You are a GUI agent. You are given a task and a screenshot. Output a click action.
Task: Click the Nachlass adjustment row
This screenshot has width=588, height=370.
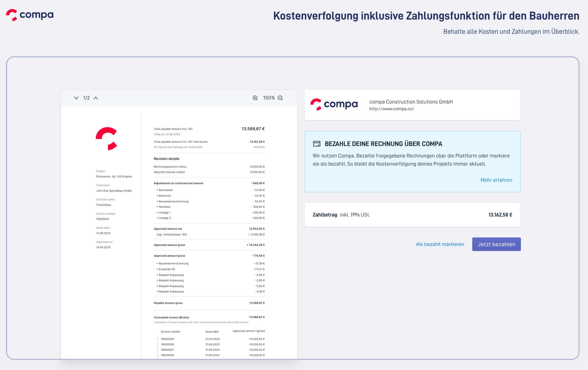point(211,207)
